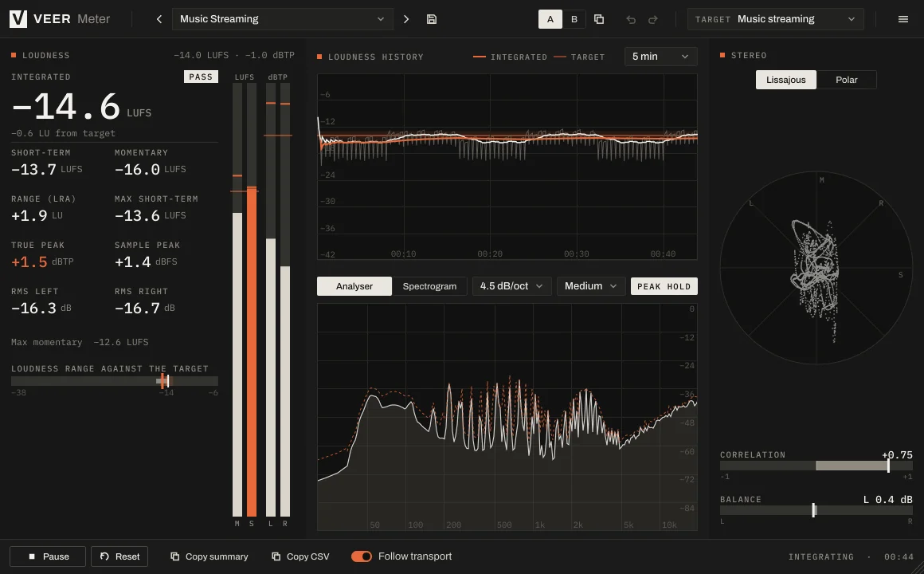Click the stop square icon in Pause button
Screen dimensions: 924x574
[32, 556]
